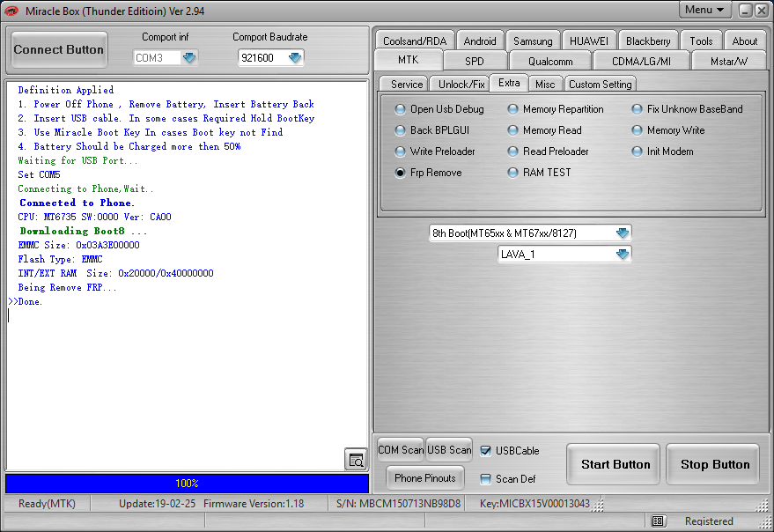Click the Ready(MTK) status bar entry
This screenshot has height=532, width=774.
tap(47, 504)
